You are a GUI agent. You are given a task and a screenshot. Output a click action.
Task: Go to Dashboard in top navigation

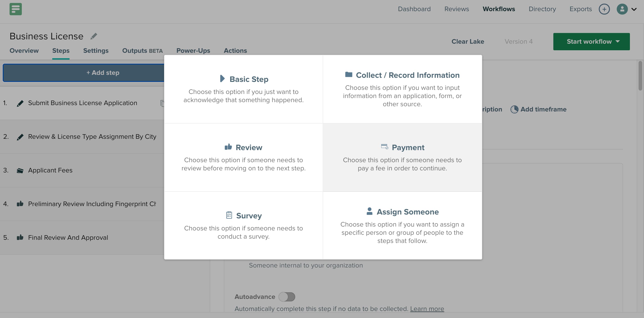(414, 9)
